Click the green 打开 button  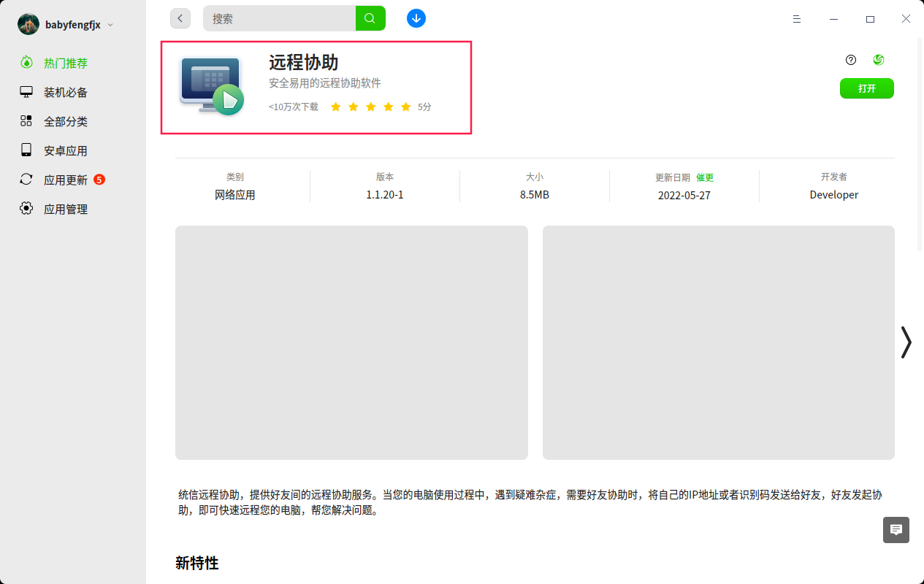click(x=867, y=88)
